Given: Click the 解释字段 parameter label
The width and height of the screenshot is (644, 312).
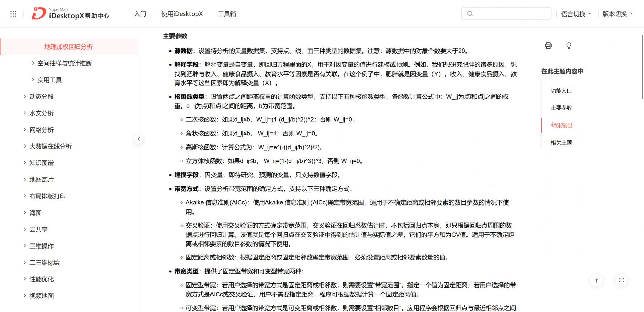Looking at the screenshot, I should [186, 65].
